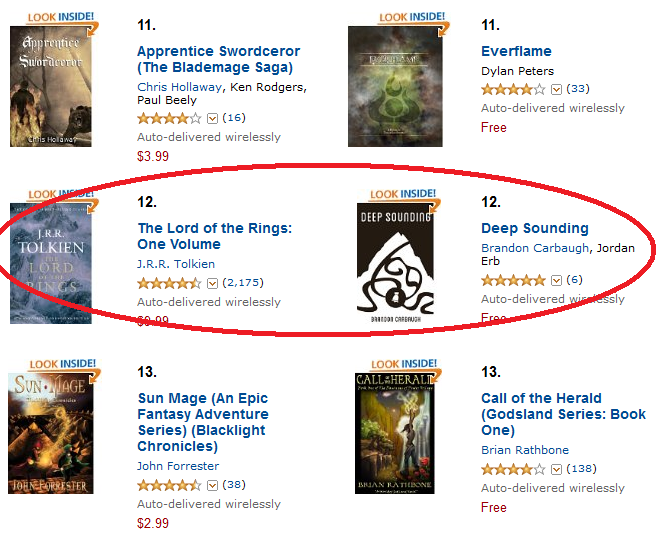
Task: Open the Deep Sounding title link
Action: click(x=535, y=228)
